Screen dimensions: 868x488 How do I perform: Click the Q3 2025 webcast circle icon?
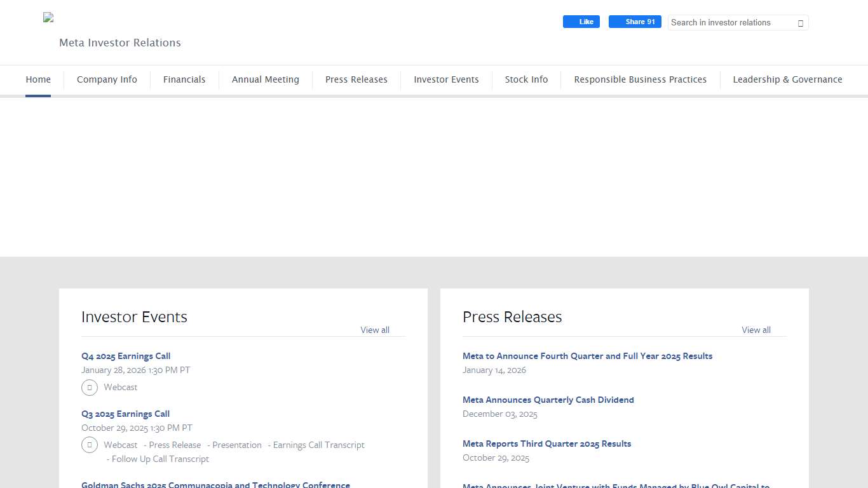(90, 445)
